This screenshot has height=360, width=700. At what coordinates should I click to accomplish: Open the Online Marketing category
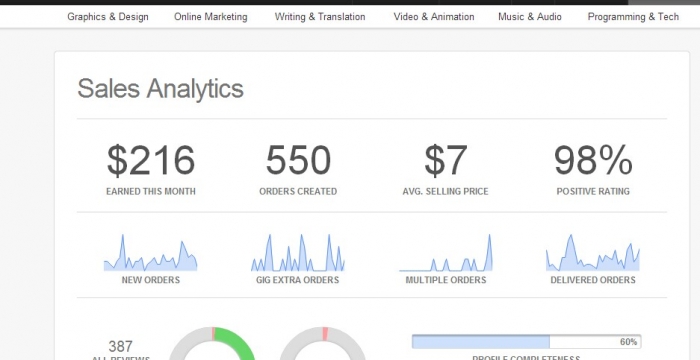(x=210, y=17)
